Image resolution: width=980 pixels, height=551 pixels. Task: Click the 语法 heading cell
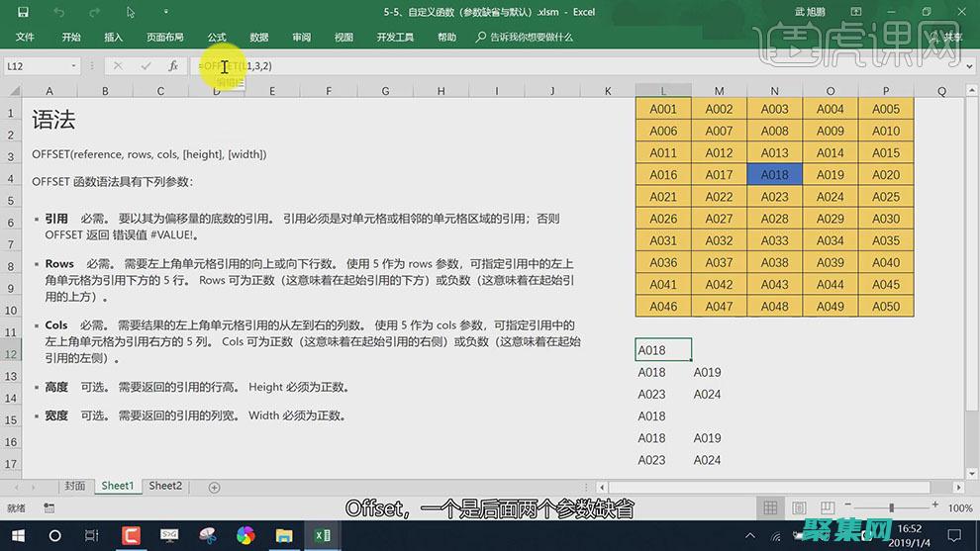point(53,120)
